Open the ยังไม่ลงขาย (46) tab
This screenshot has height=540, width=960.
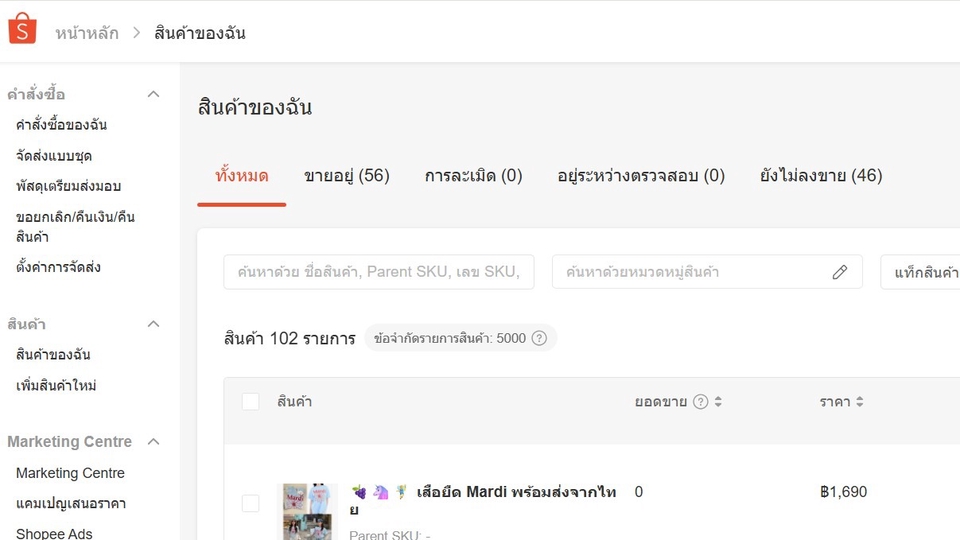(820, 176)
